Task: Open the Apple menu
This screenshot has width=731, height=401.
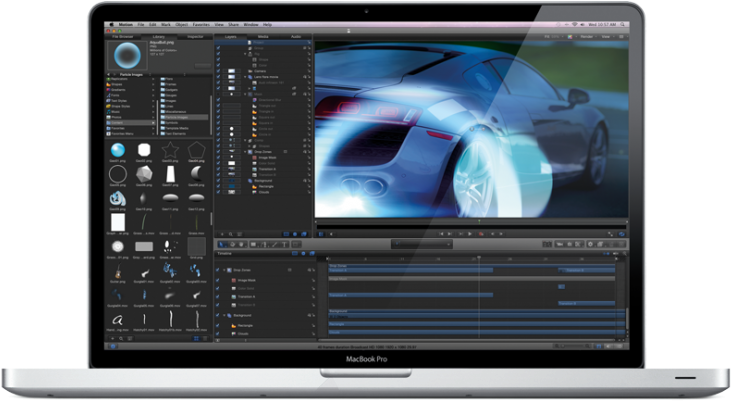Action: click(x=111, y=24)
